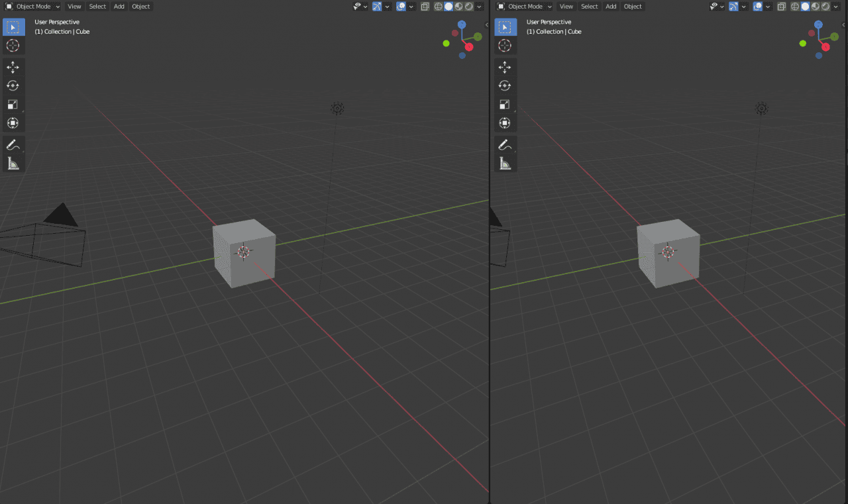Select the Move tool in the left toolbar
848x504 pixels.
point(14,66)
